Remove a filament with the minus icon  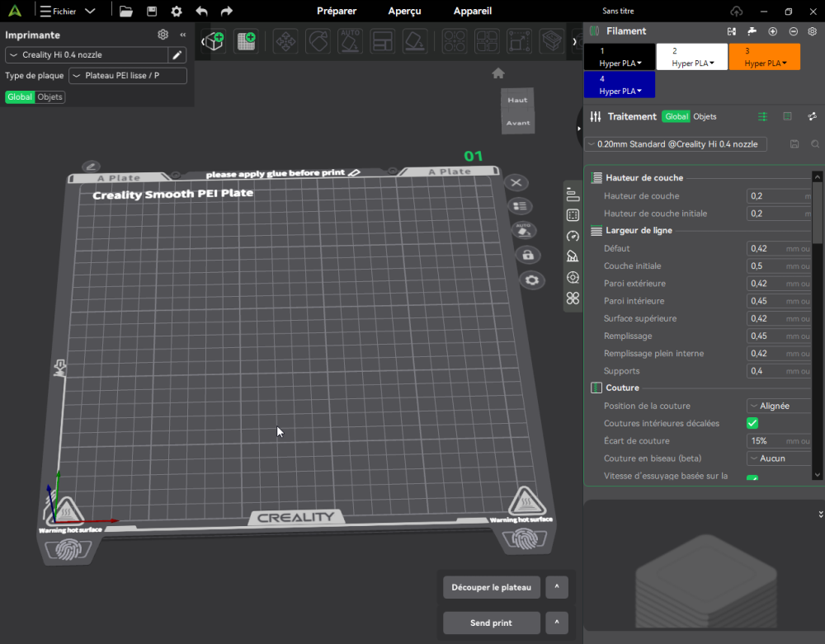point(793,31)
